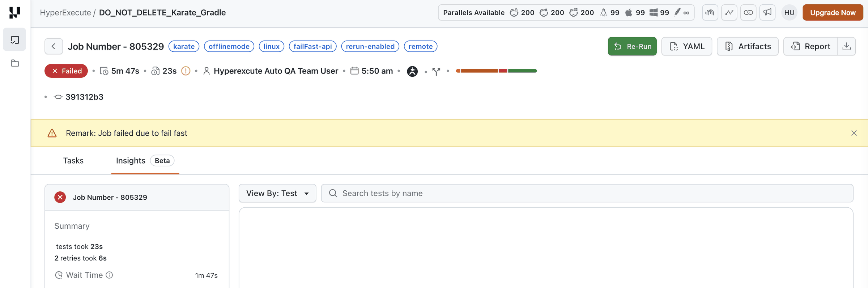This screenshot has width=868, height=288.
Task: Dismiss the fail fast remark banner
Action: click(854, 133)
